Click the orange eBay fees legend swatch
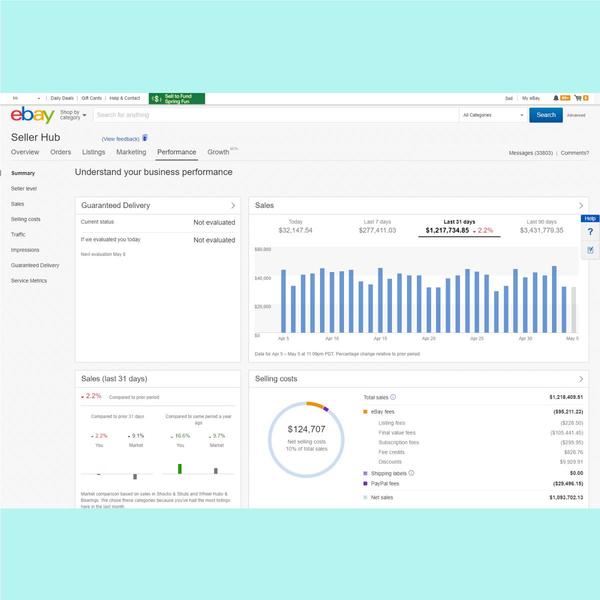Viewport: 600px width, 600px height. [365, 412]
